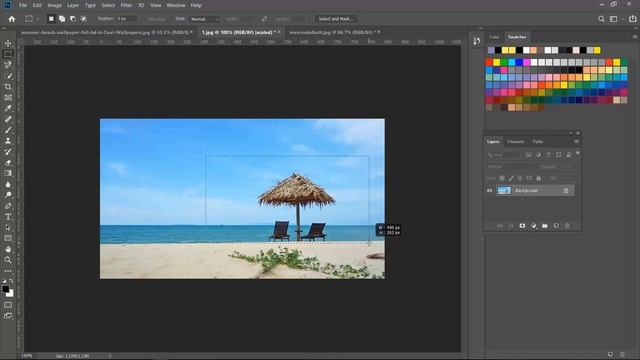
Task: Click the Share icon at top right
Action: [632, 19]
